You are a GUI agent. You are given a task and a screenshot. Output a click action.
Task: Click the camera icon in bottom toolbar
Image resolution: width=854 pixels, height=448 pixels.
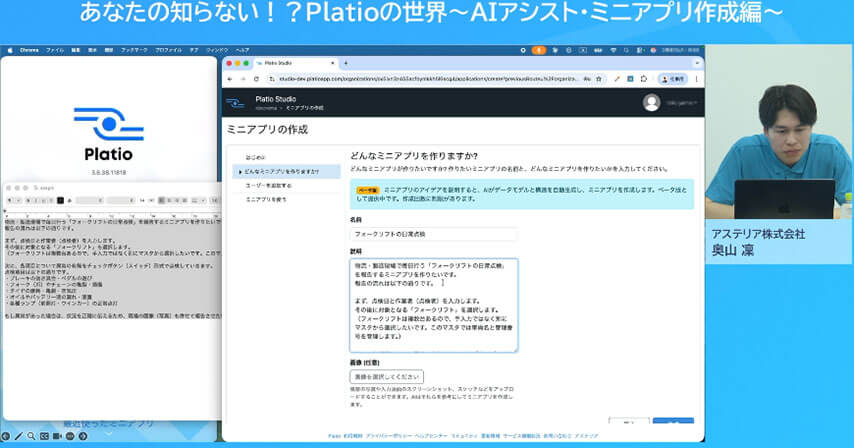[57, 437]
